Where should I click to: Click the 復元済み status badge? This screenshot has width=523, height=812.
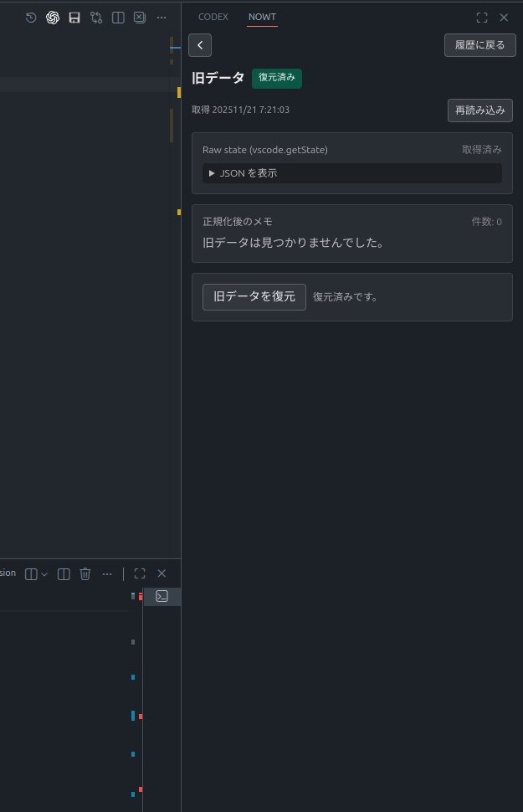276,78
